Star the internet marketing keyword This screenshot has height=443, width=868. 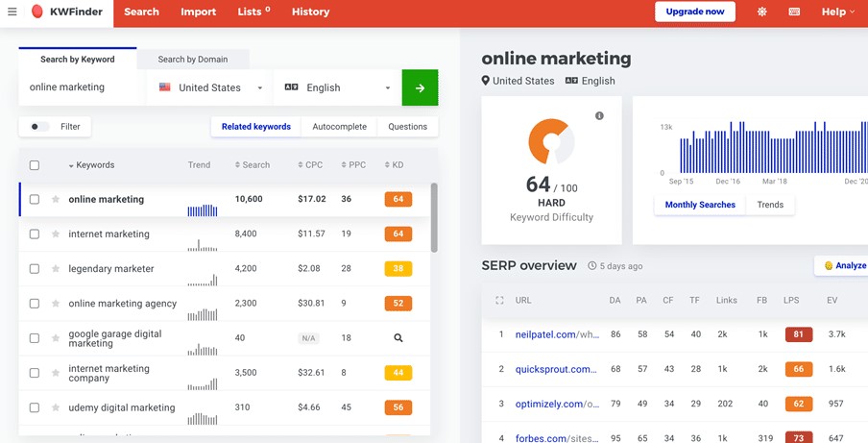point(56,234)
